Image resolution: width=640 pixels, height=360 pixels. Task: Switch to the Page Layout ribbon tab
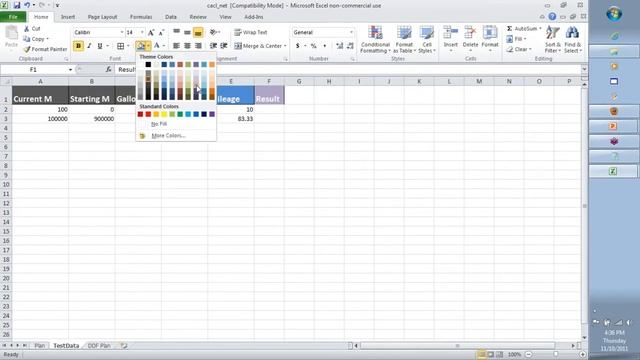[102, 17]
